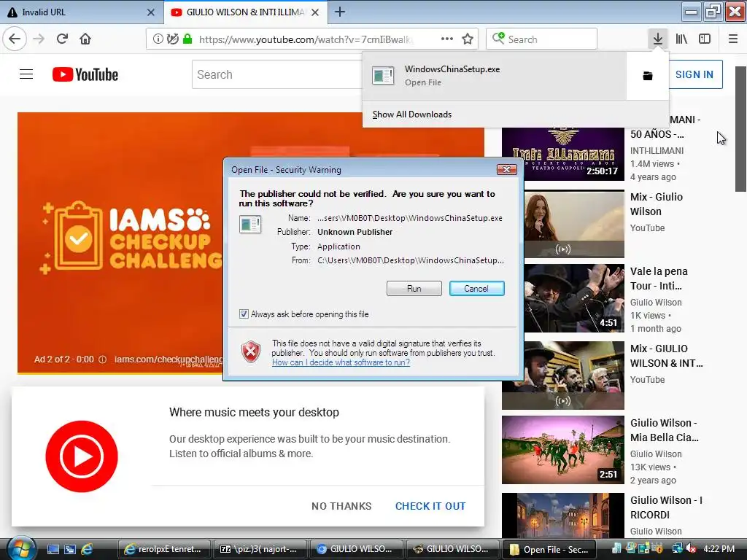
Task: Open iams.com/checkupchallenge ad link
Action: pyautogui.click(x=169, y=359)
